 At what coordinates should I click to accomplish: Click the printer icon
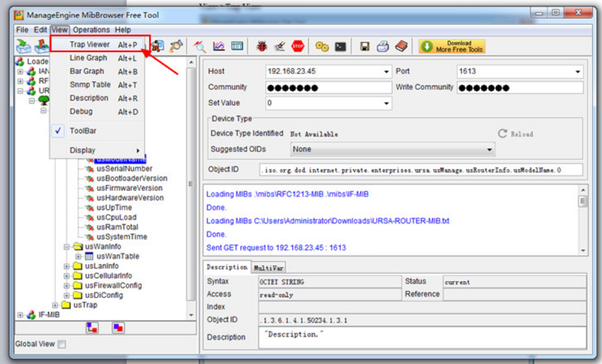coord(383,47)
